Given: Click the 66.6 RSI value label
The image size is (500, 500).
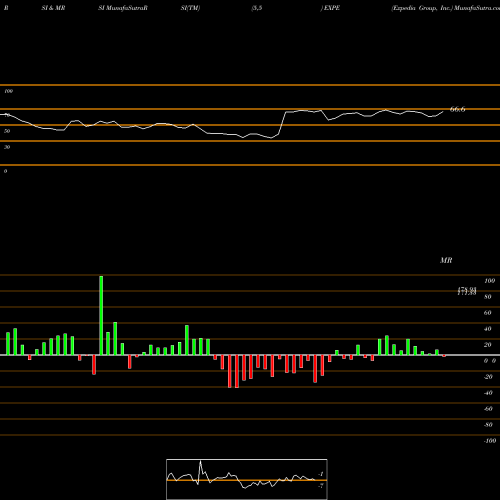Looking at the screenshot, I should 457,109.
